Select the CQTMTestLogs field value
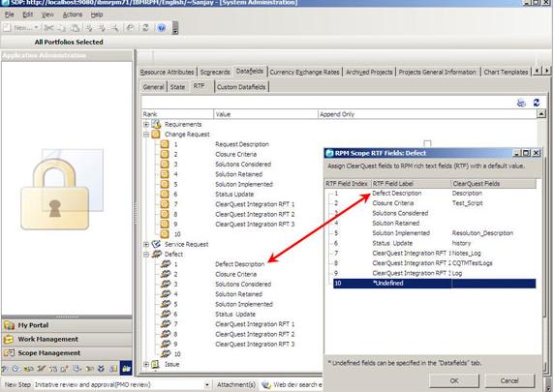Screen dimensions: 554x392 472,263
